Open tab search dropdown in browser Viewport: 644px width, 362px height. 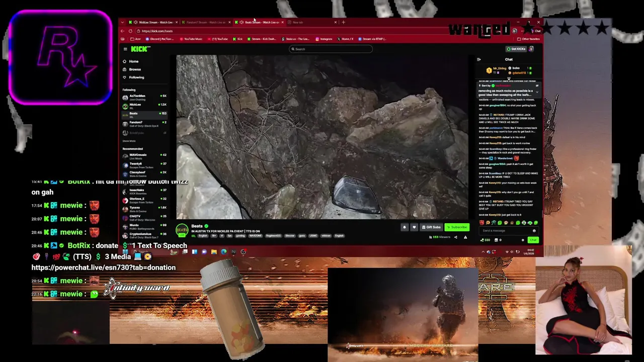(122, 22)
